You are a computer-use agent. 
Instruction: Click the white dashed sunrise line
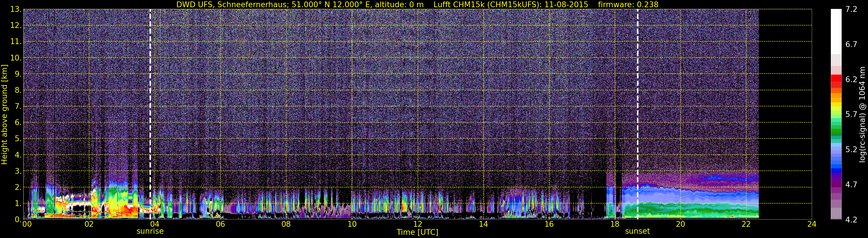point(150,114)
